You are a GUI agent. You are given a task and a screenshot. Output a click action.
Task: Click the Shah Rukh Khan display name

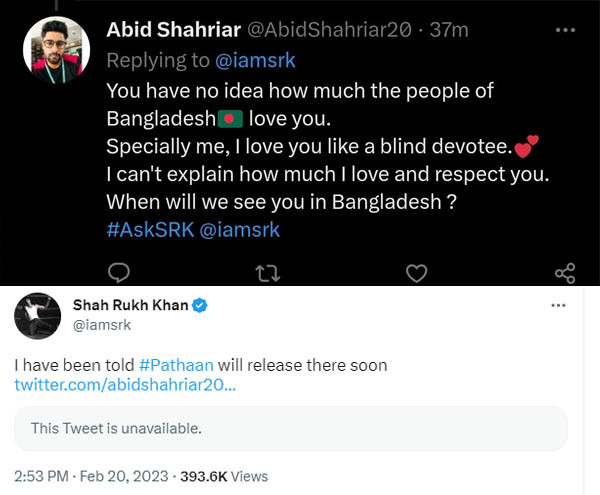click(x=130, y=305)
